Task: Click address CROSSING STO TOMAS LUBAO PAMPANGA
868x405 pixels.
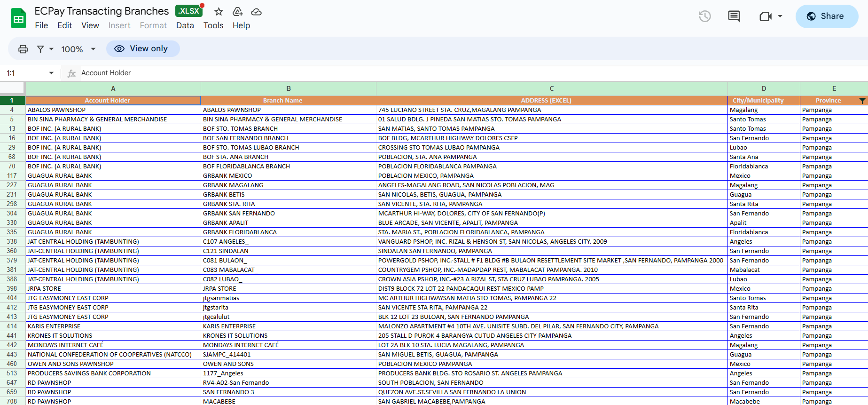Action: tap(552, 148)
